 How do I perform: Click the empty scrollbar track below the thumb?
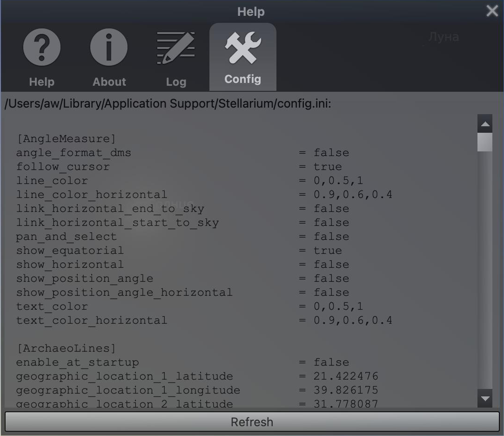[x=485, y=270]
